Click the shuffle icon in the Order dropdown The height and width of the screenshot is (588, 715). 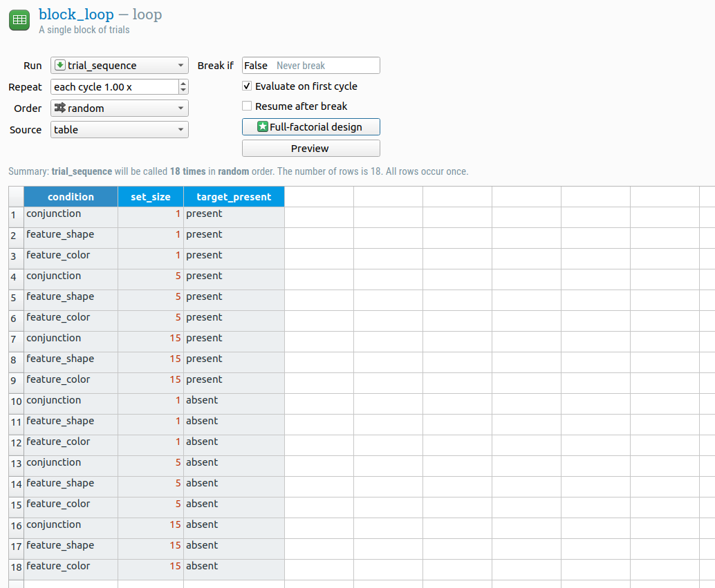point(61,108)
